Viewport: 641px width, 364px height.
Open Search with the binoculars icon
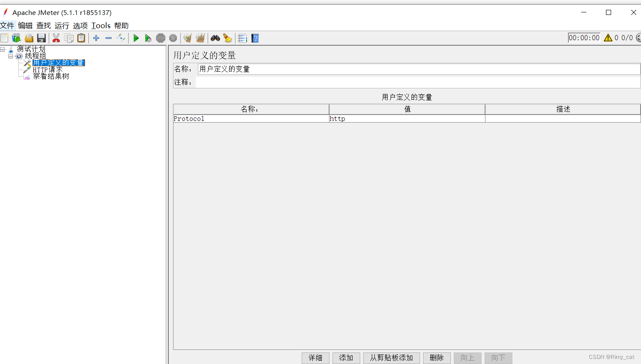coord(215,38)
